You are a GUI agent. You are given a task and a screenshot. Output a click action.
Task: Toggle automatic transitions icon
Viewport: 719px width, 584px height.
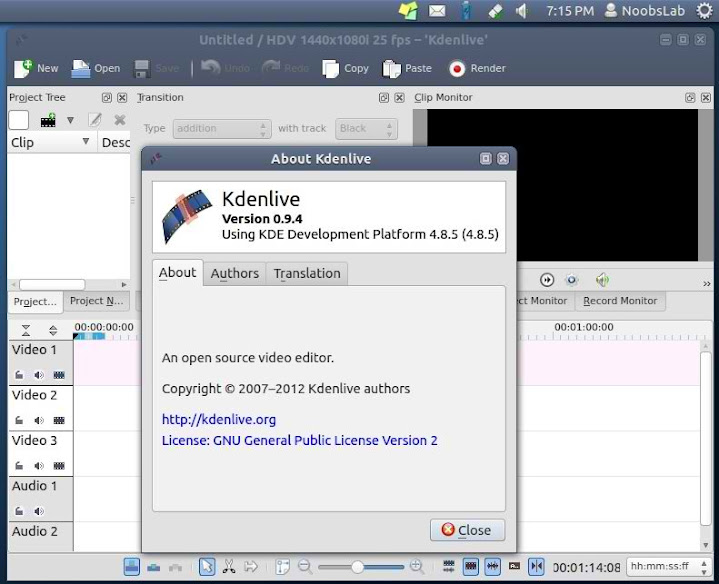coord(449,567)
